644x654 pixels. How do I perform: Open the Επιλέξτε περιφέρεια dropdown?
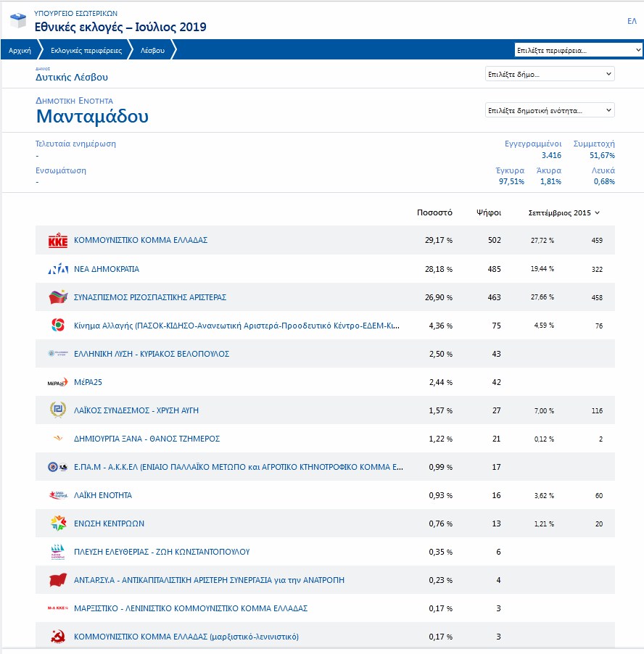[578, 50]
